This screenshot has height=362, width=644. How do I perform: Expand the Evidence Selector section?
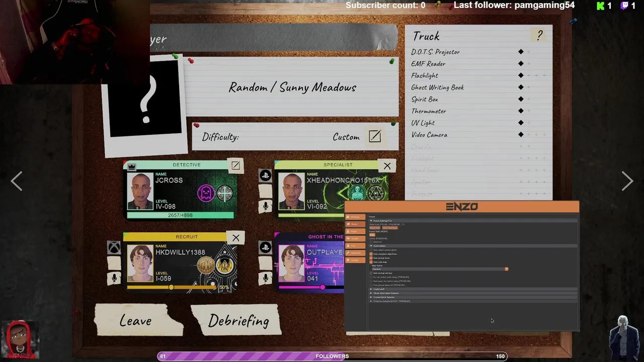point(473,301)
